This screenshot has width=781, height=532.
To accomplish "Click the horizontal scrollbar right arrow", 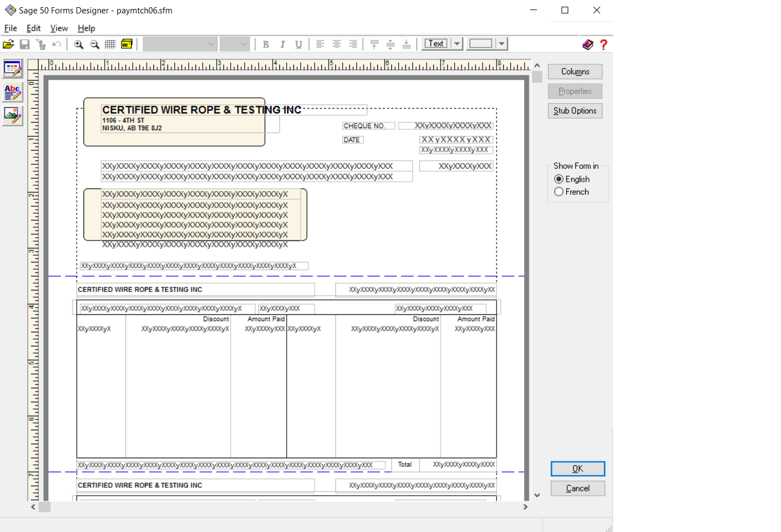I will (525, 507).
